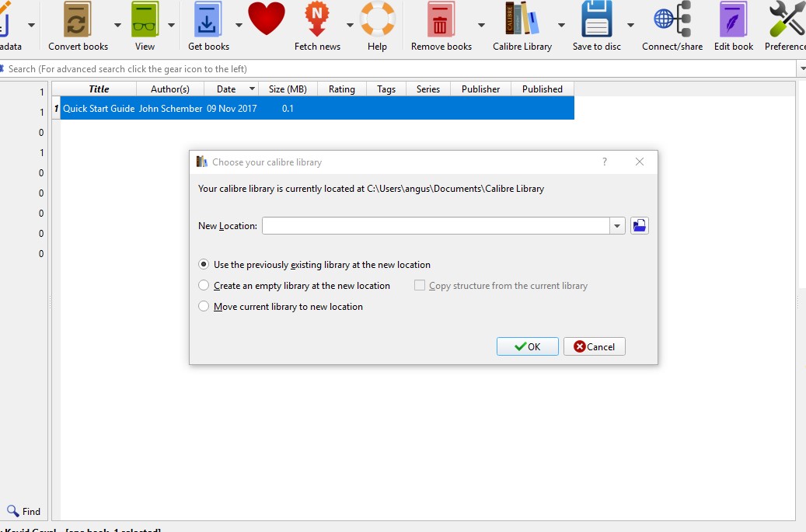Sort by the Size (MB) column header

click(x=288, y=89)
